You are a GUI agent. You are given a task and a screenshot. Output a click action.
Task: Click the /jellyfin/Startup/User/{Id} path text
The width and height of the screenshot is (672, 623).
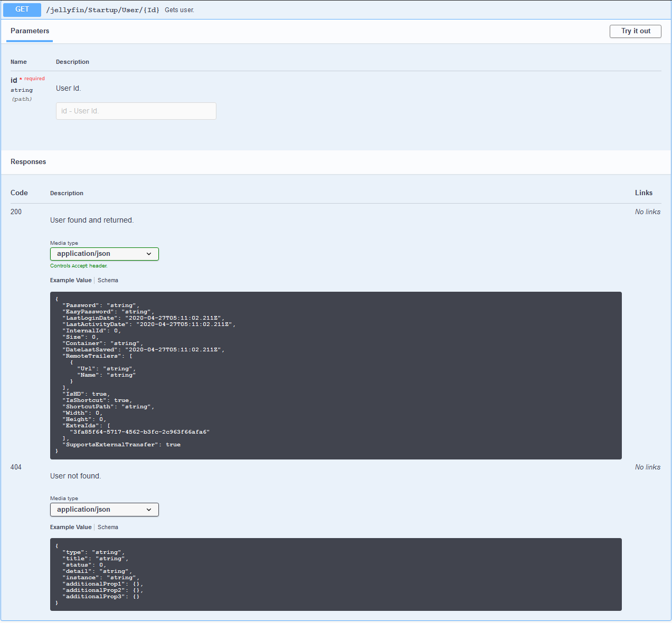(102, 10)
